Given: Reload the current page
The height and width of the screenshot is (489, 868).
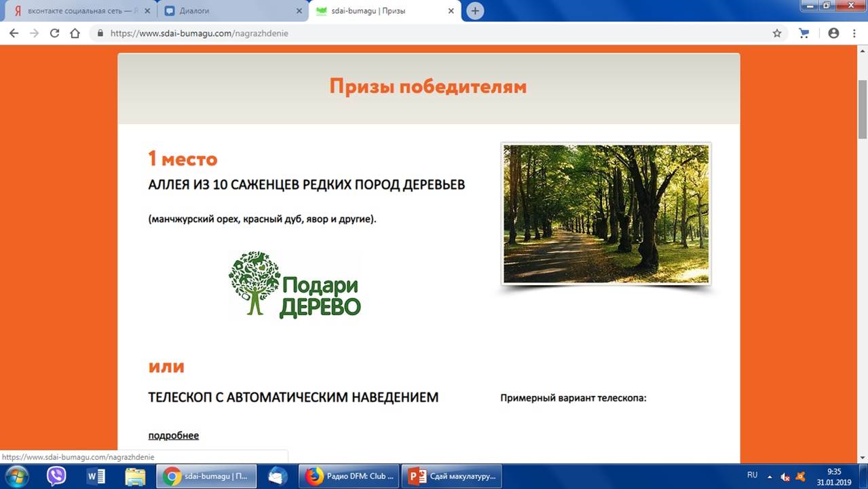Looking at the screenshot, I should 54,33.
